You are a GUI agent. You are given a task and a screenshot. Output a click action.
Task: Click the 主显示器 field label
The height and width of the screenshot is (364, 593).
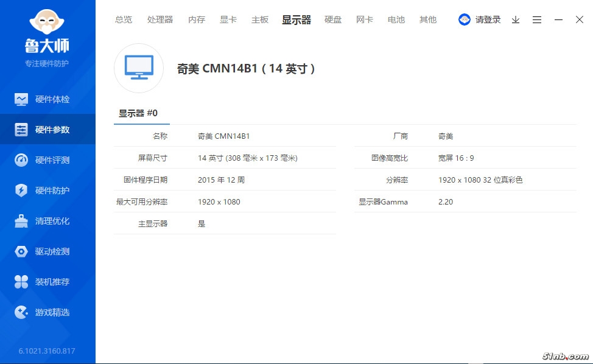point(153,224)
